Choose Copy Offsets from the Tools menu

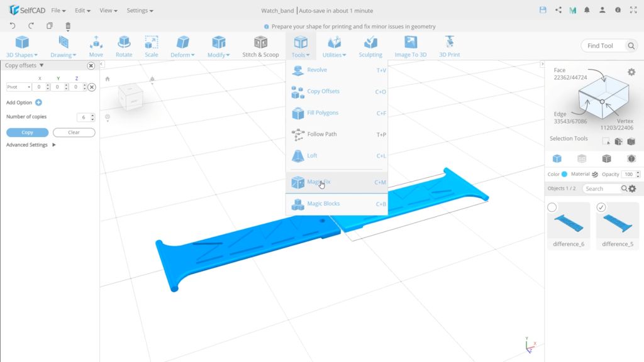pos(337,92)
